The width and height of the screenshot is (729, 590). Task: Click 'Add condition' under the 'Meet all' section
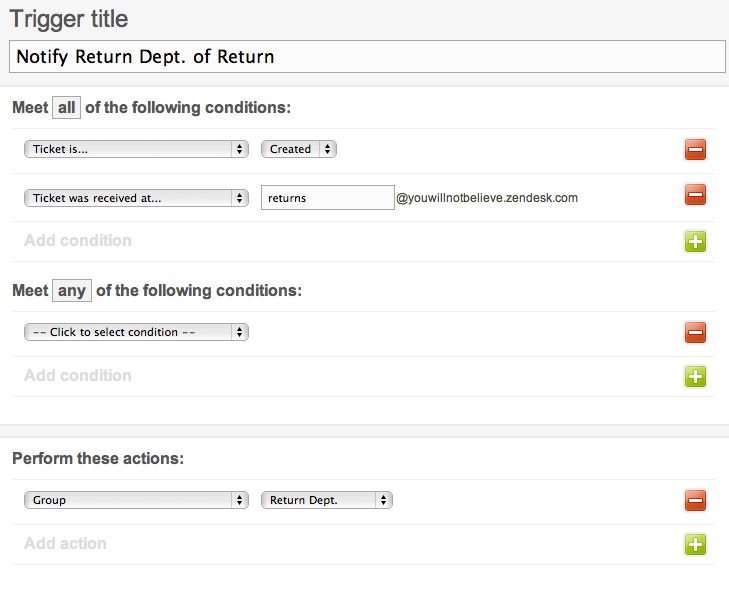click(x=78, y=240)
